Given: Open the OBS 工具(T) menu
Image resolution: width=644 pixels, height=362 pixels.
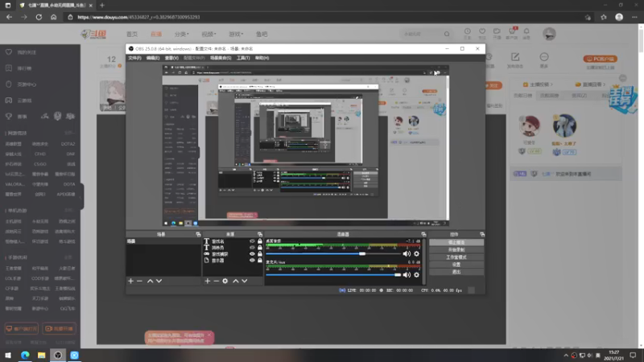Looking at the screenshot, I should [x=243, y=58].
